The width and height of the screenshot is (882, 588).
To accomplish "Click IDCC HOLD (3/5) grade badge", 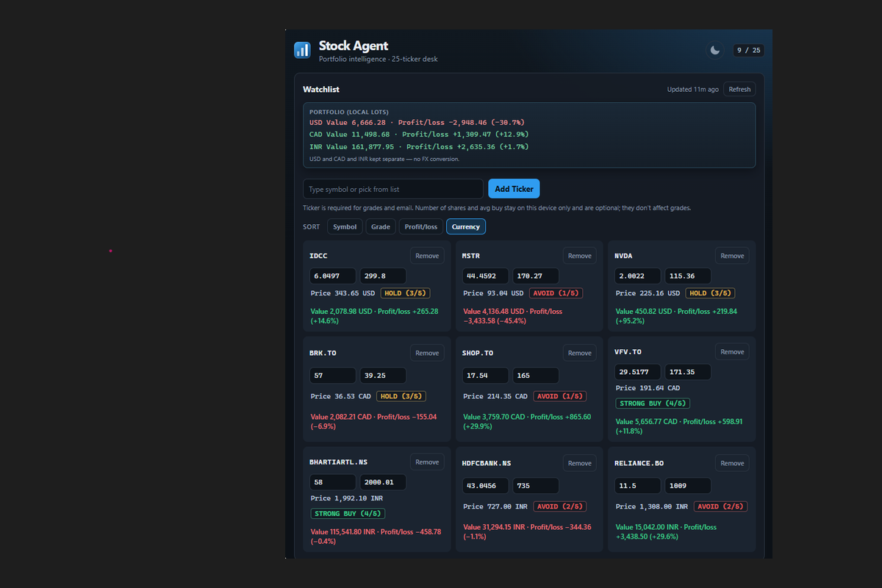I will (x=405, y=293).
